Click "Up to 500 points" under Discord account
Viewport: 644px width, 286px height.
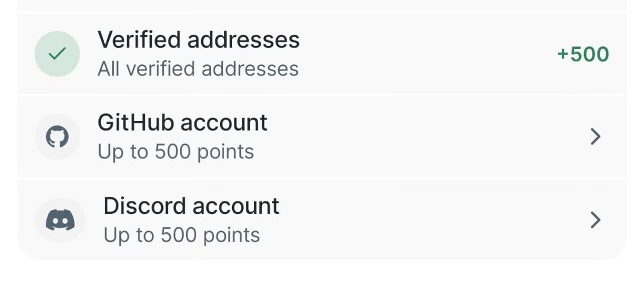pos(182,235)
